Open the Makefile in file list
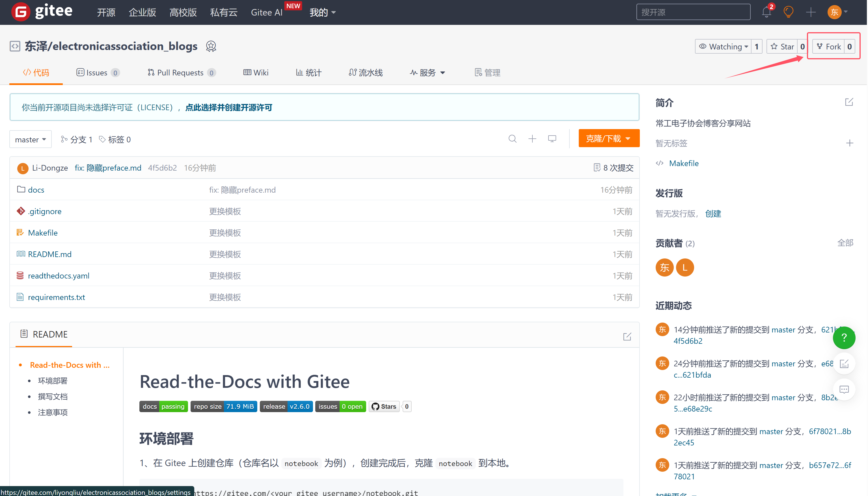Screen dimensions: 868x496 pos(43,233)
